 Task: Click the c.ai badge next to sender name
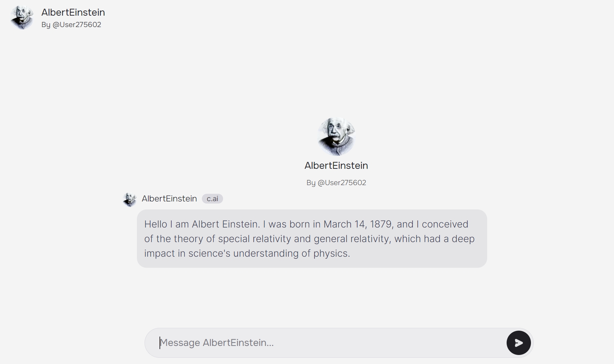point(212,199)
